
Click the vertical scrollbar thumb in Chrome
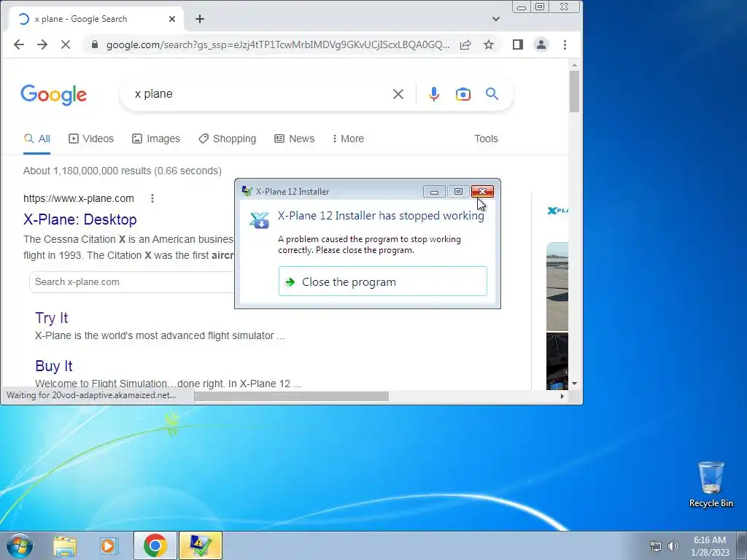click(575, 91)
